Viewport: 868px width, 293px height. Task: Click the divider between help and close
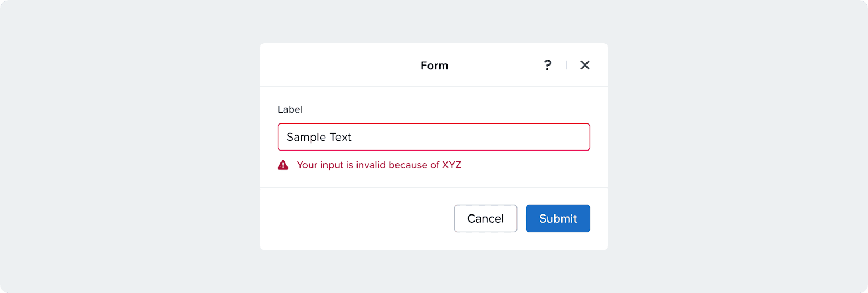566,66
